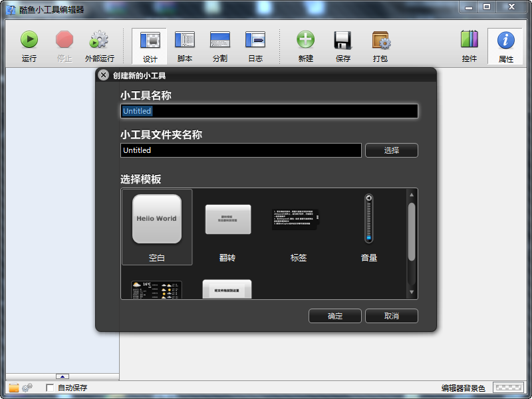Image resolution: width=532 pixels, height=399 pixels.
Task: Click the Choose (选择) folder button
Action: pyautogui.click(x=392, y=150)
